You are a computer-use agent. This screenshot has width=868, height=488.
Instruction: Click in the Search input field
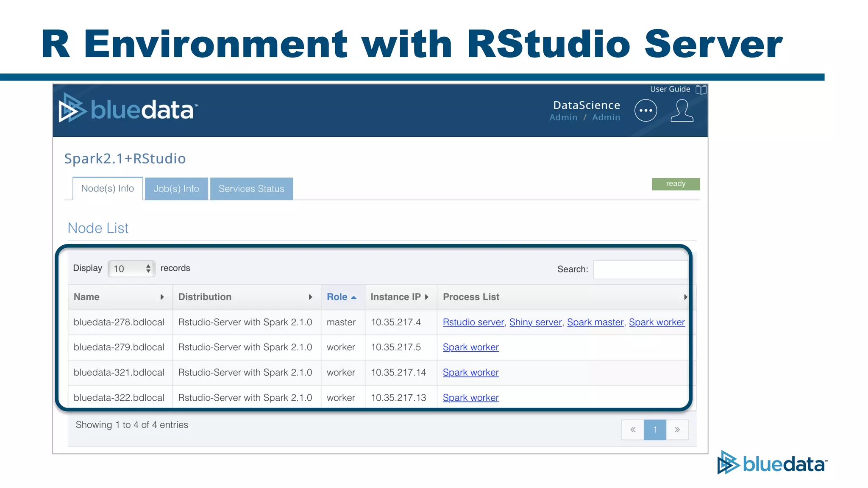[x=640, y=269]
